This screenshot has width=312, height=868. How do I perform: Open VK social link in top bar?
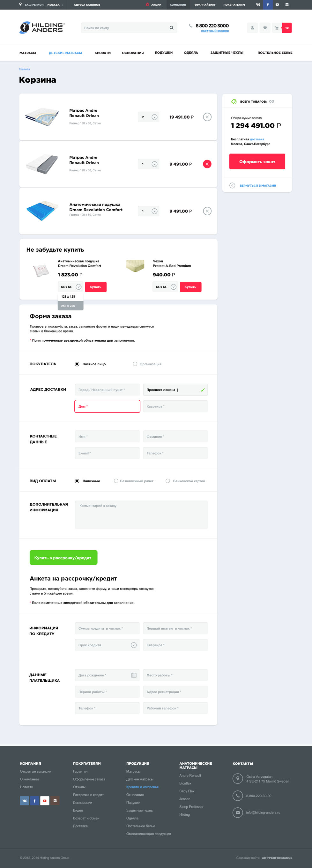(x=258, y=5)
